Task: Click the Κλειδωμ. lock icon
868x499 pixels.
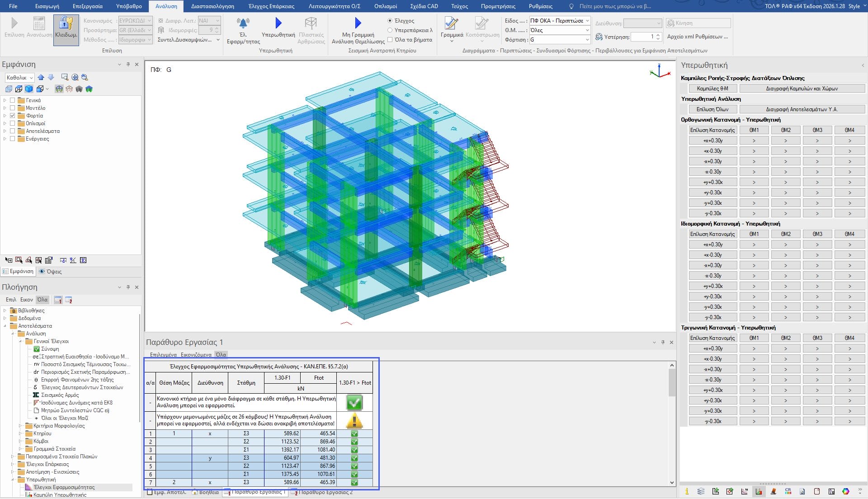Action: pyautogui.click(x=66, y=24)
